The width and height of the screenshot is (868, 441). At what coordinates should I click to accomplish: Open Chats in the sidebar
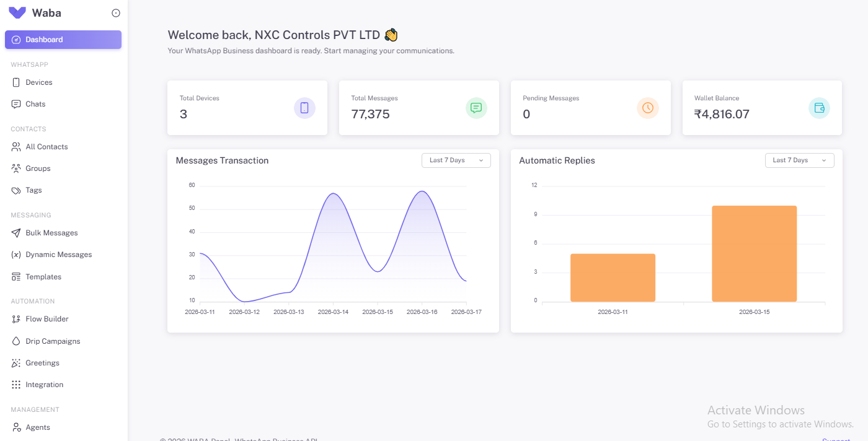(x=63, y=104)
